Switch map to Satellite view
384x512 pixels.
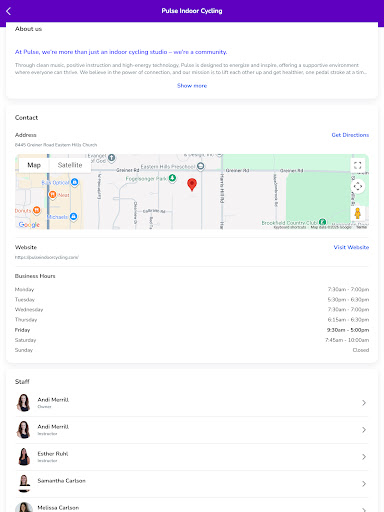point(70,165)
